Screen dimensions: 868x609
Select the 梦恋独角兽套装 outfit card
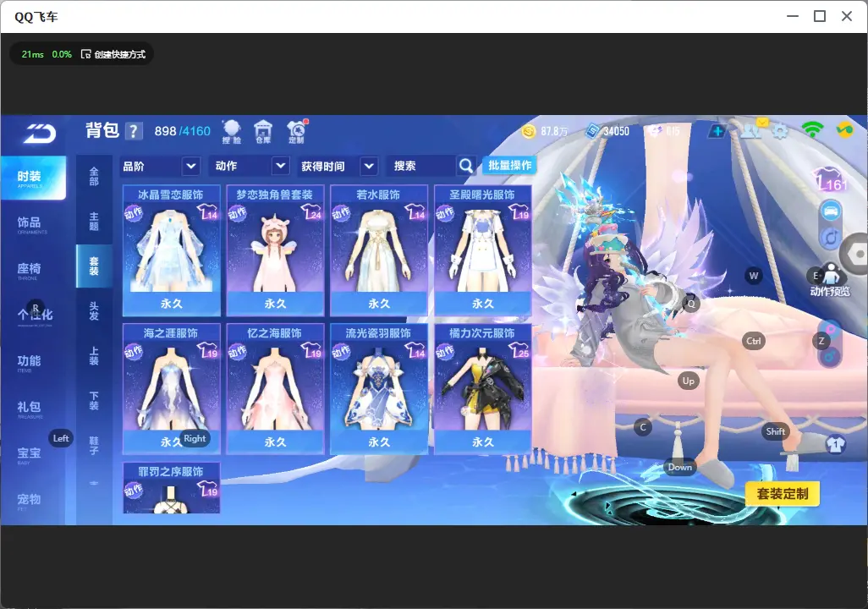[275, 250]
